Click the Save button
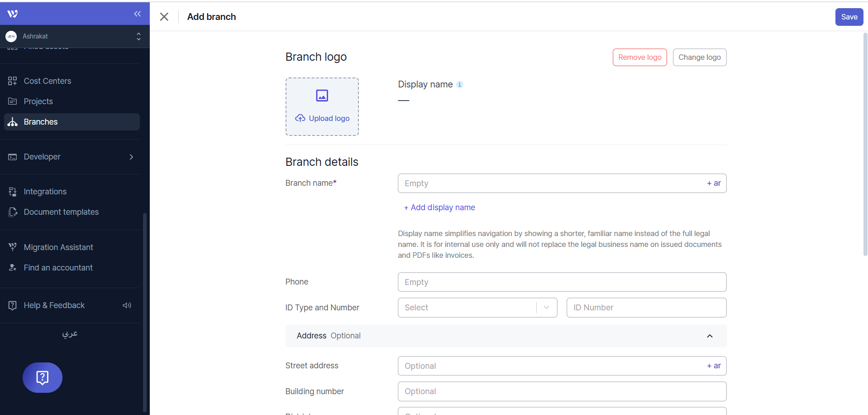The height and width of the screenshot is (415, 868). coord(849,17)
